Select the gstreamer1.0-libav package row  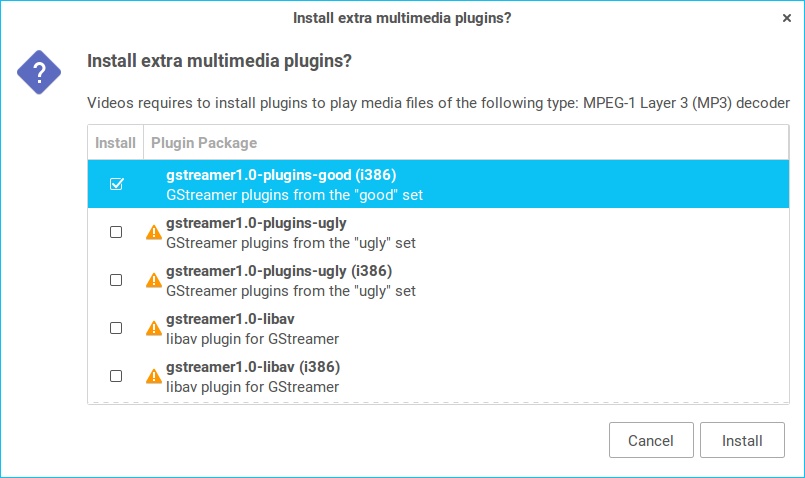[x=400, y=328]
